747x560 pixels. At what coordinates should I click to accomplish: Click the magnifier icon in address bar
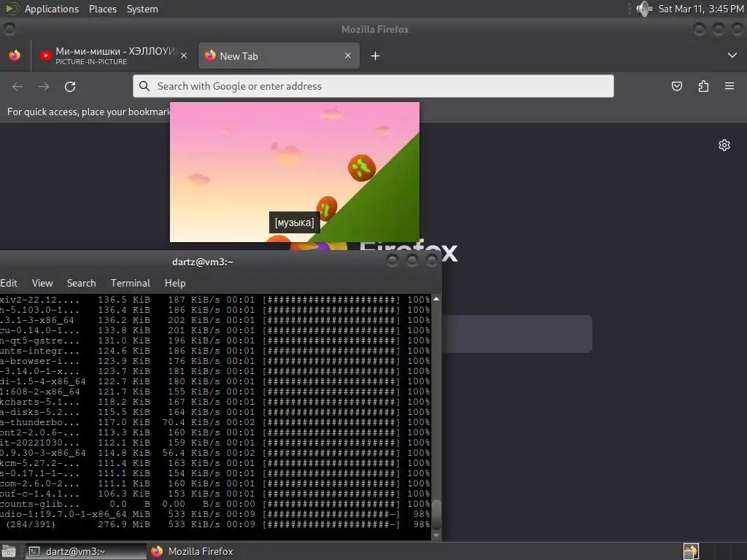click(144, 86)
